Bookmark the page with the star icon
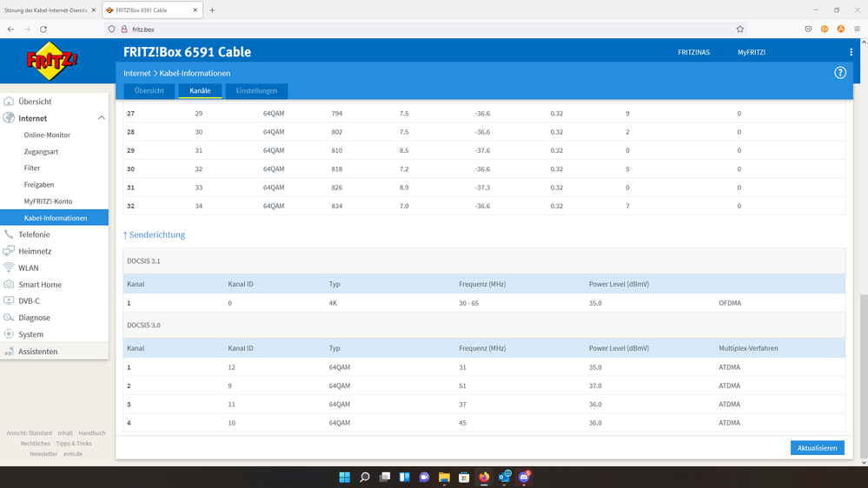 [x=739, y=29]
